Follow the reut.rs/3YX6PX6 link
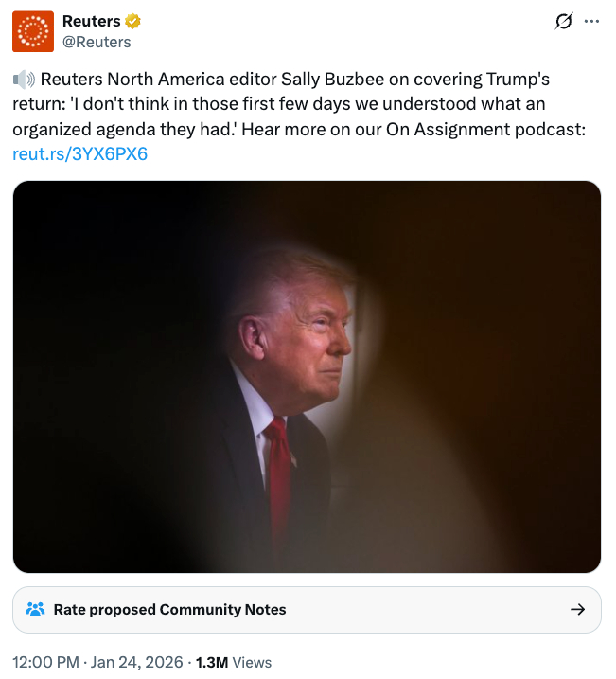Screen dimensions: 616x679 tap(80, 153)
